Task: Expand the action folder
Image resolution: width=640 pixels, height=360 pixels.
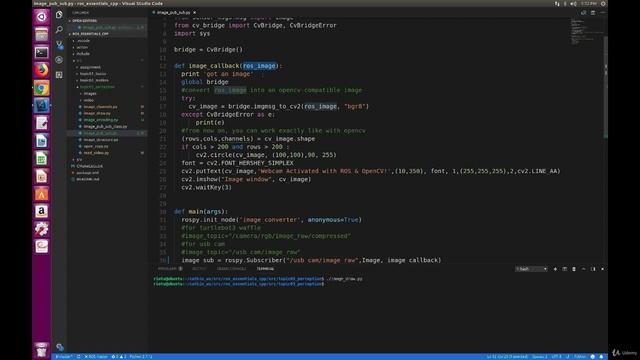Action: tap(82, 47)
